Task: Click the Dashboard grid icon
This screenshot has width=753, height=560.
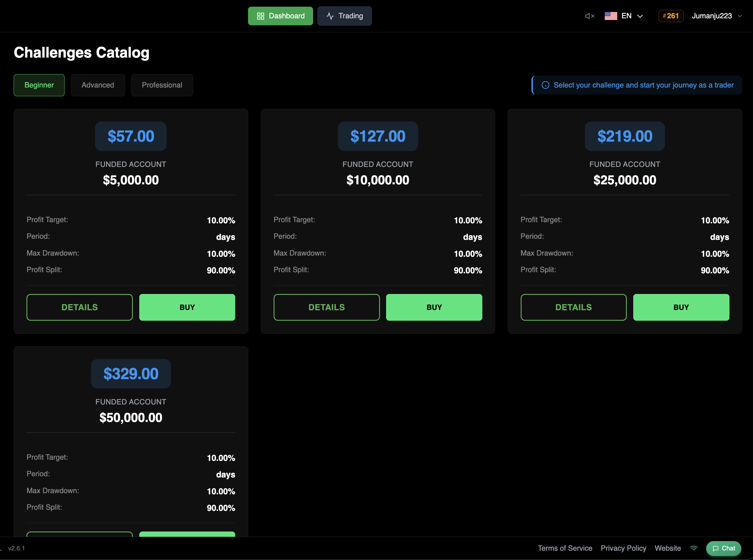Action: (x=260, y=16)
